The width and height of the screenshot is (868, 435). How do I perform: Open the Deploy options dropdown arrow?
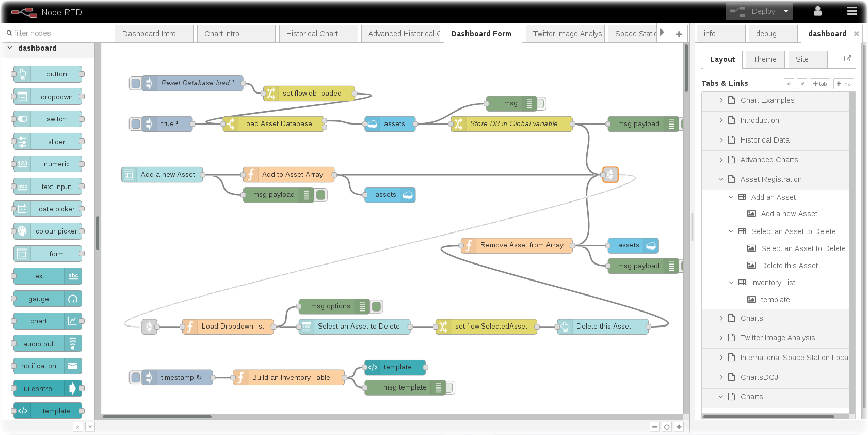[786, 11]
